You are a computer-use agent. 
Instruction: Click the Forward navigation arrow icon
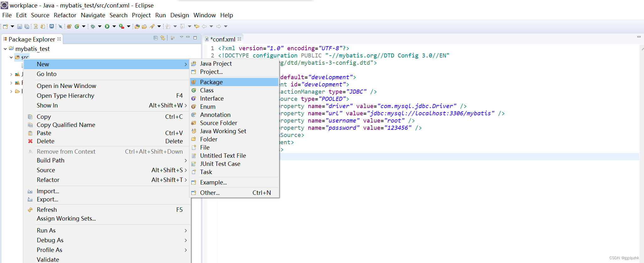[219, 26]
